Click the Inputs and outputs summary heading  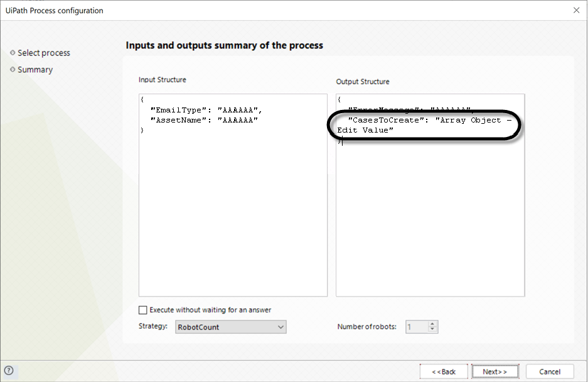pos(224,45)
